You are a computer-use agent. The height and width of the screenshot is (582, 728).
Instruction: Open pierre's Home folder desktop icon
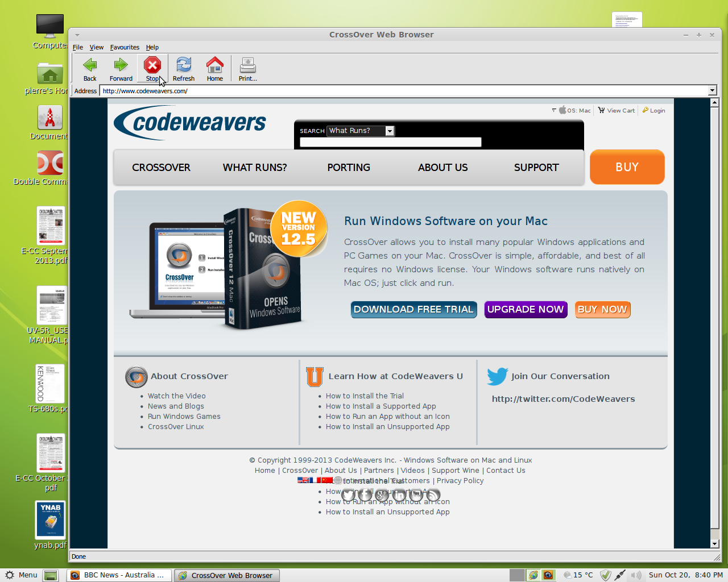50,73
